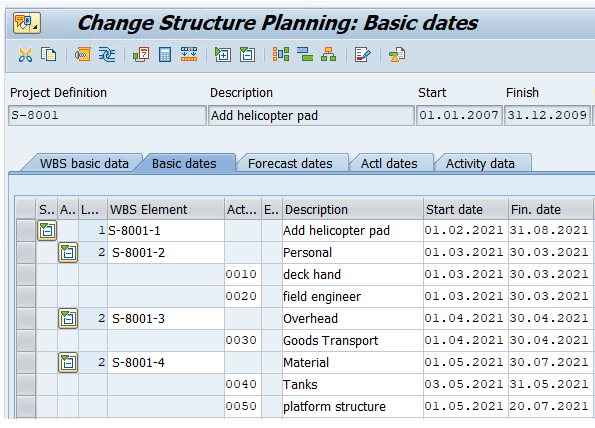Select row of S-8001-1 via row selector
Viewport: 595px width, 428px height.
coord(26,230)
